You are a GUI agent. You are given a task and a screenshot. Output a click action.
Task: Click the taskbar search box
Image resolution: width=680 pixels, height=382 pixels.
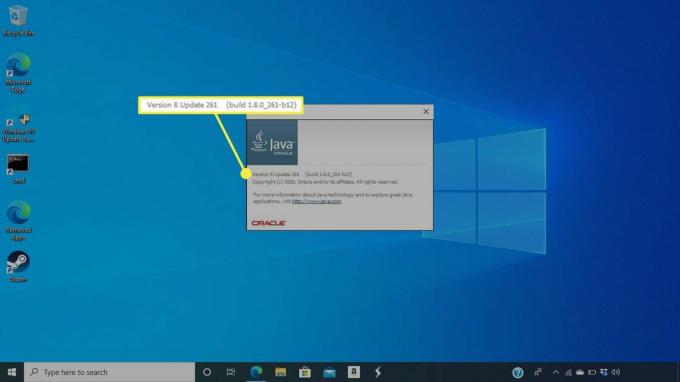click(x=109, y=372)
